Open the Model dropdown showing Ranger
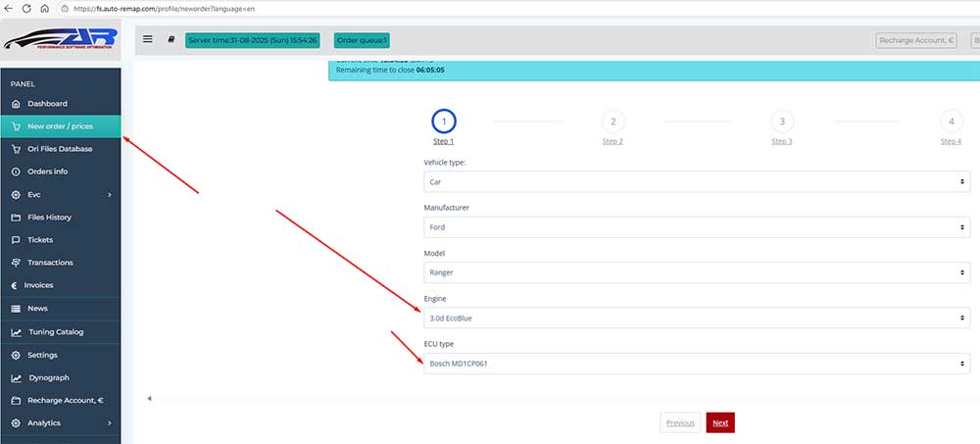This screenshot has width=980, height=444. (697, 272)
